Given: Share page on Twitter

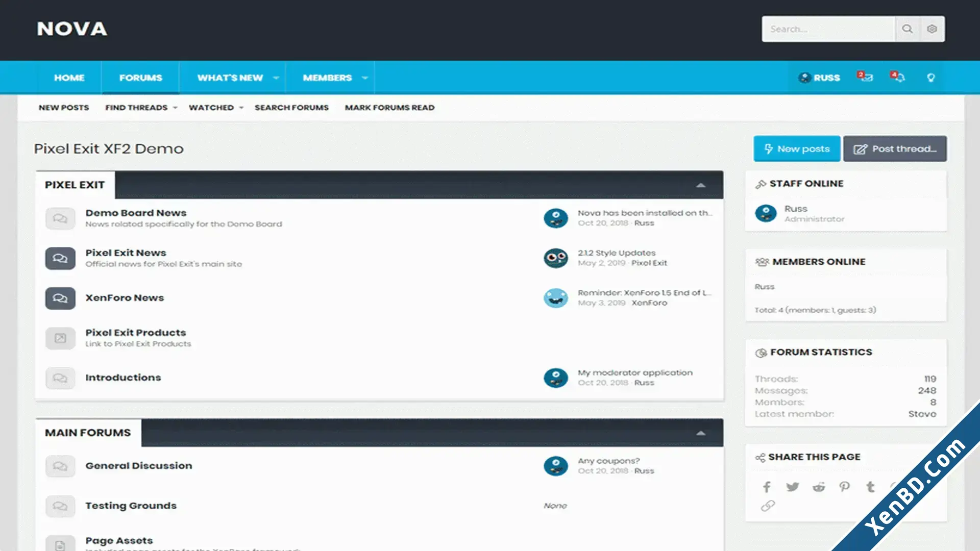Looking at the screenshot, I should [793, 487].
